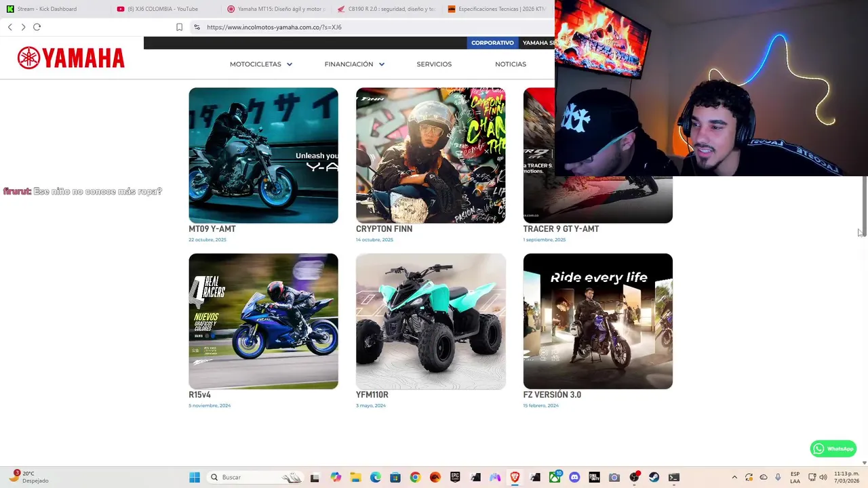Expand the Motocicletas menu chevron
Viewport: 868px width, 488px height.
click(290, 64)
